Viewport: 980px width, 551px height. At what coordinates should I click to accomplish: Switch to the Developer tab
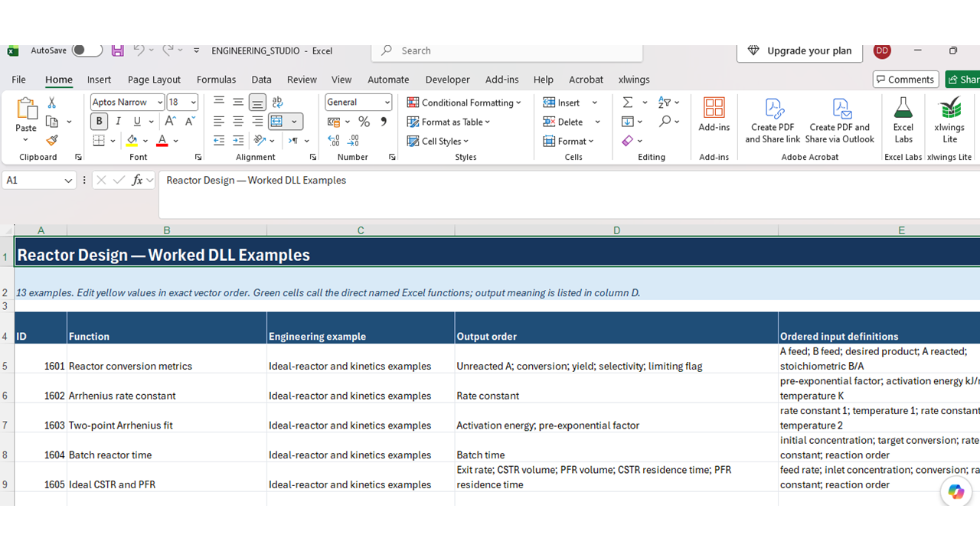[448, 80]
